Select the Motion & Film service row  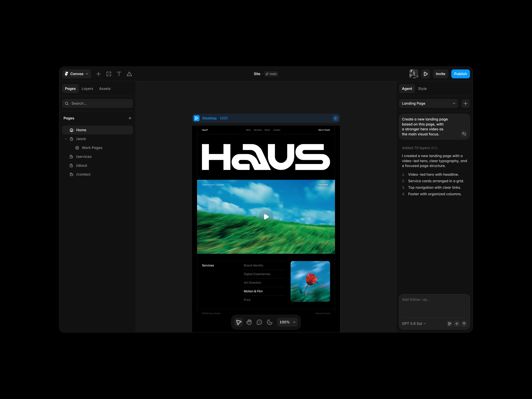[265, 291]
